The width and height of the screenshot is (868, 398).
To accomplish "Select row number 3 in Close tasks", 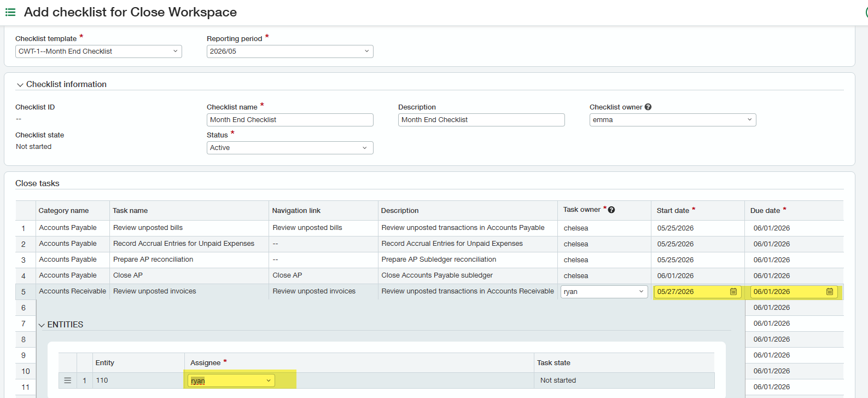I will point(24,260).
